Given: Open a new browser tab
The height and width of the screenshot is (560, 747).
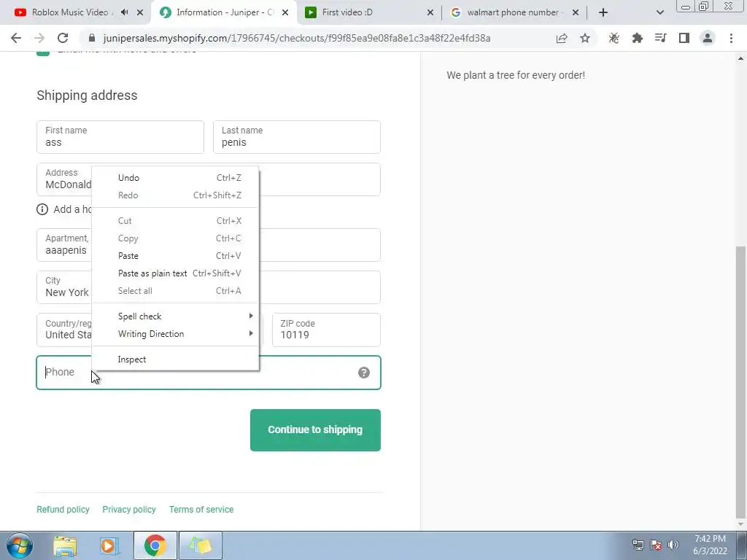Looking at the screenshot, I should point(603,12).
